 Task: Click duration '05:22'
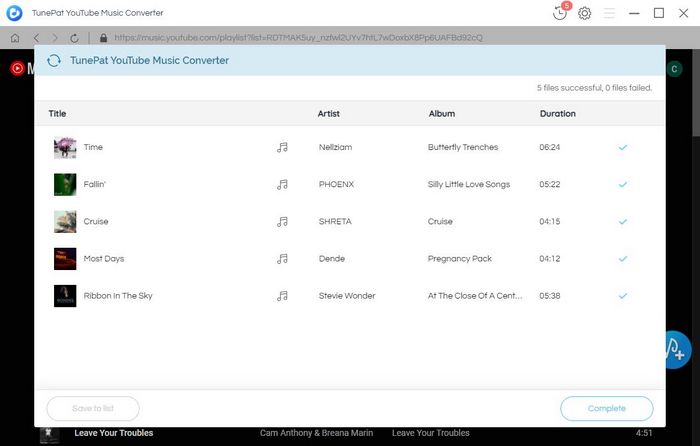(x=550, y=184)
